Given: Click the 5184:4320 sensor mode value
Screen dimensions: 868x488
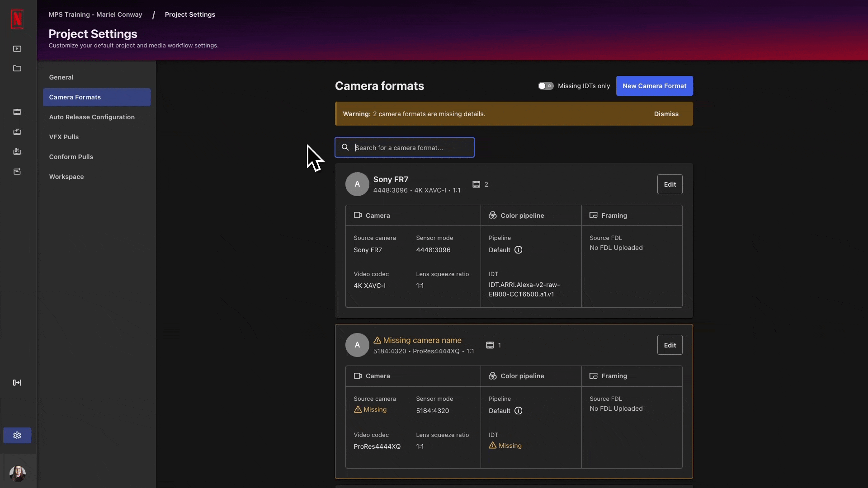Looking at the screenshot, I should [433, 411].
